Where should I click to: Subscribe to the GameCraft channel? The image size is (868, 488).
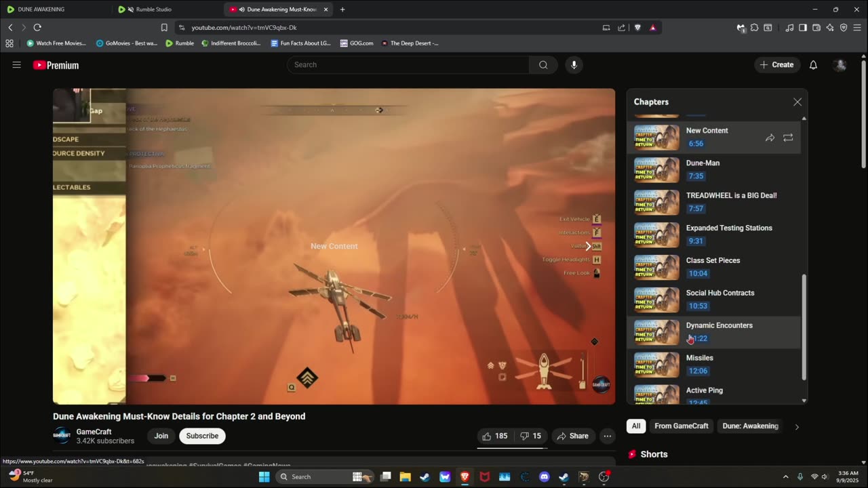point(202,436)
